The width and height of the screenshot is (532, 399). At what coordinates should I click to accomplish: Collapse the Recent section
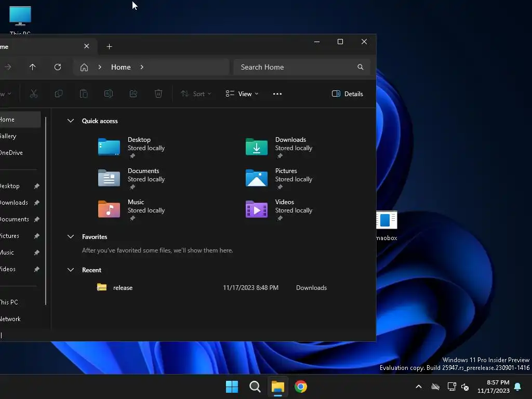tap(71, 270)
